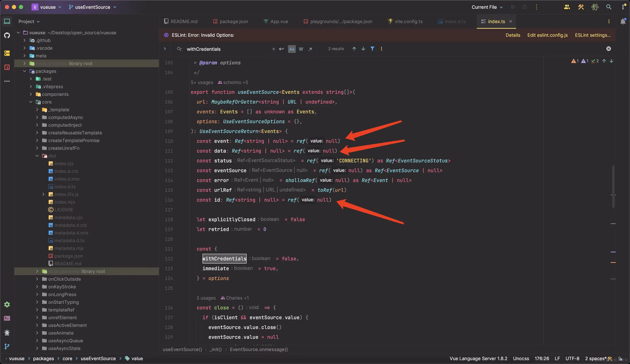
Task: Open the Services tool icon in left strip
Action: click(7, 304)
